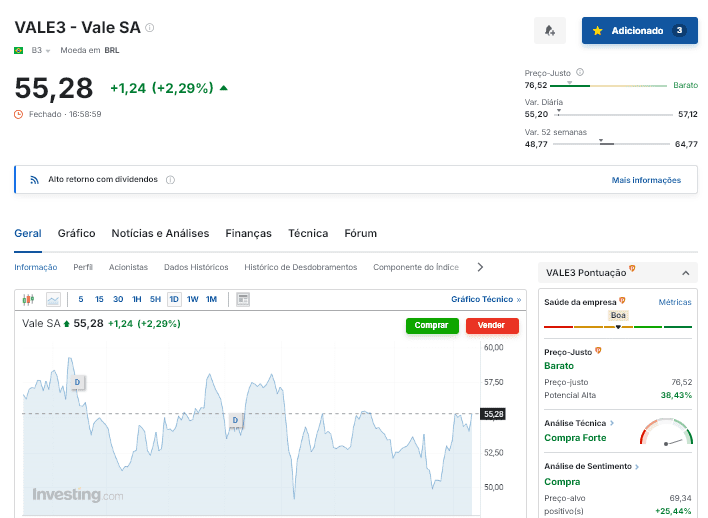Open the Fórum tab
Screen dimensions: 708x518
point(360,233)
